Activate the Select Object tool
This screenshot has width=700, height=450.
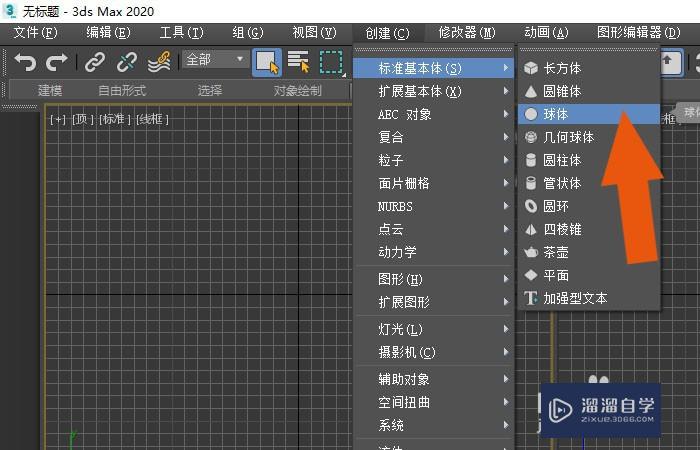tap(267, 62)
